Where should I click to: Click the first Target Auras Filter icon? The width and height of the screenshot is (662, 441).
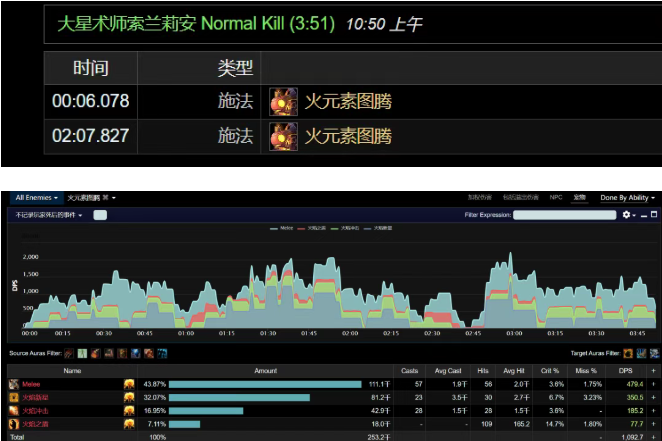[x=627, y=353]
